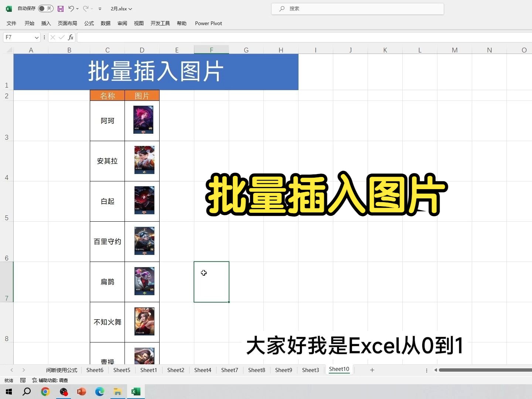This screenshot has height=399, width=532.
Task: Open the 帮助 ribbon tab
Action: (182, 23)
